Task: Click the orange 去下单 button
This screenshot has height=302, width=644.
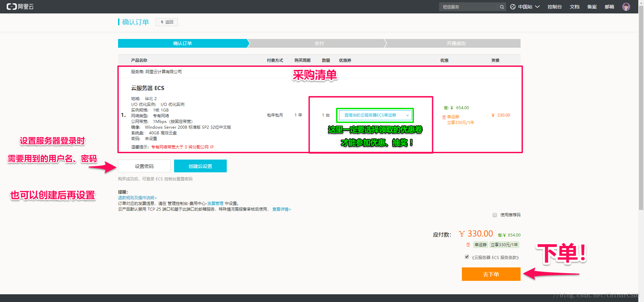Action: (x=491, y=274)
